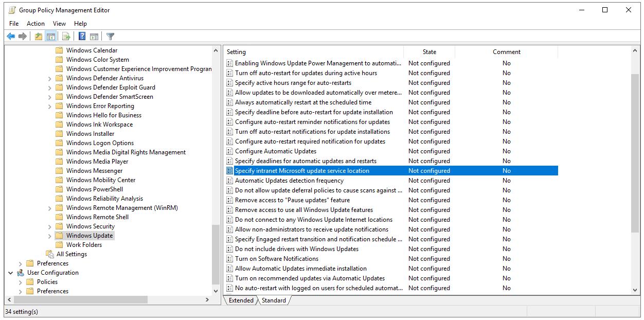Expand Windows Defender Exploit Guard node
This screenshot has width=644, height=320.
pyautogui.click(x=50, y=87)
